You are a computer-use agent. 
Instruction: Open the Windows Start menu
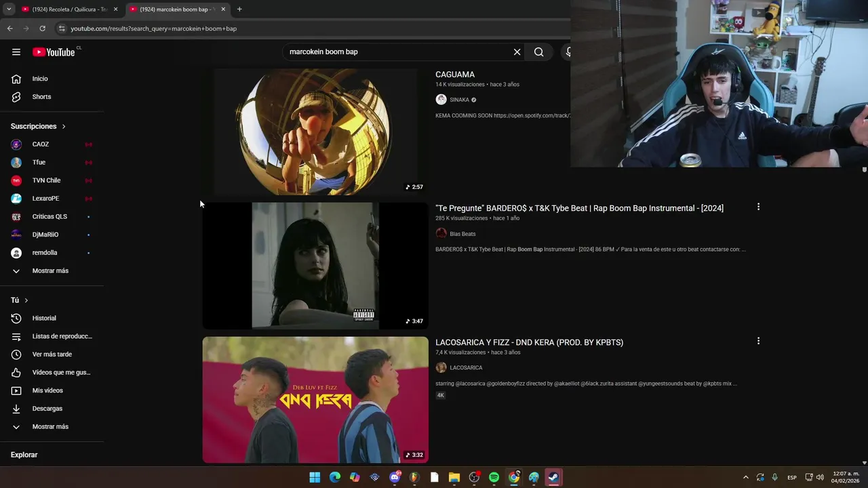(315, 477)
